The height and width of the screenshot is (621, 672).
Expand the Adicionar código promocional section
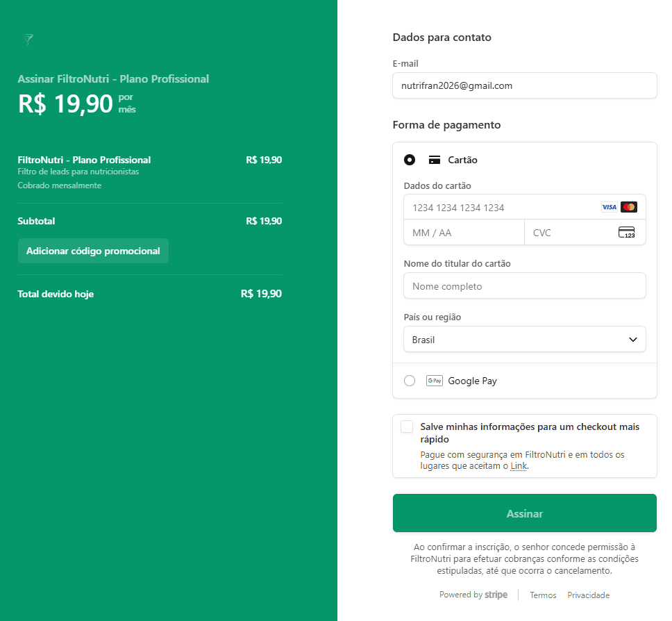tap(93, 251)
